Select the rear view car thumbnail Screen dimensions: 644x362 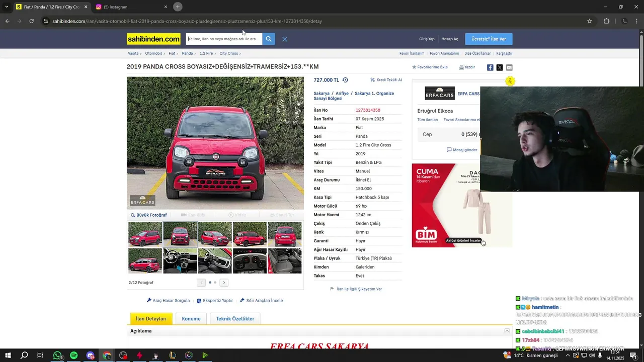(285, 234)
